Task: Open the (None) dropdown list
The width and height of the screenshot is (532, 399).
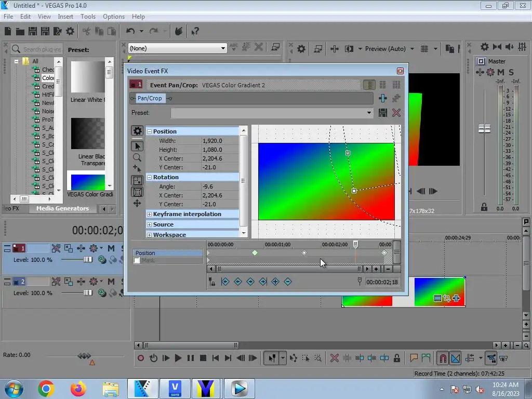Action: pyautogui.click(x=223, y=48)
